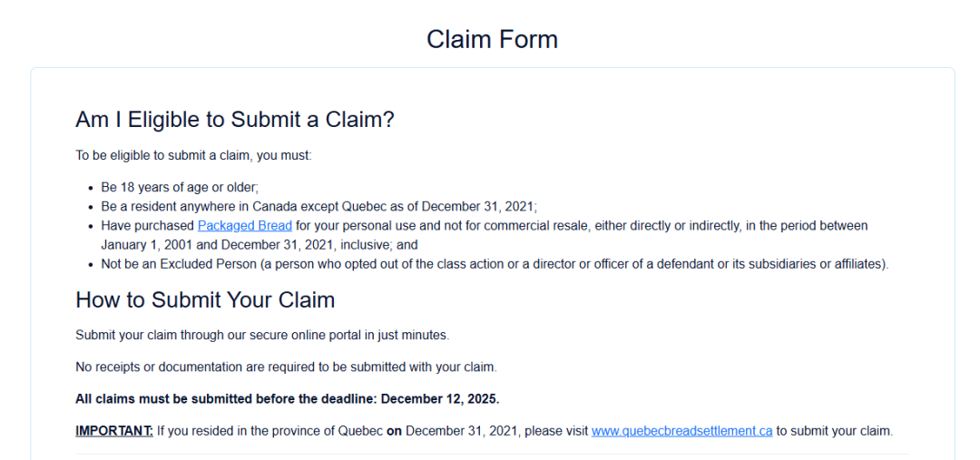Click the 'secure online portal' sentence

tap(262, 336)
